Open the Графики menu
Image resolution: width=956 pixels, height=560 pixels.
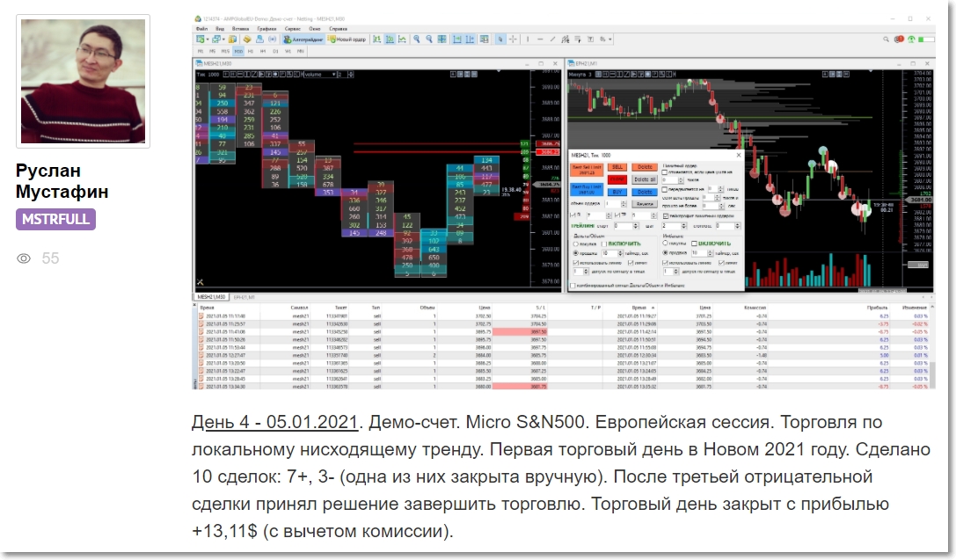pos(266,29)
